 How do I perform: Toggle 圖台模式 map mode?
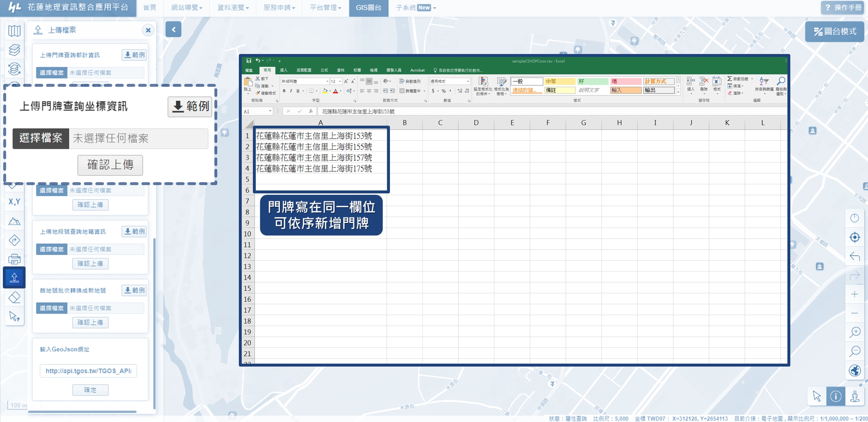point(834,32)
